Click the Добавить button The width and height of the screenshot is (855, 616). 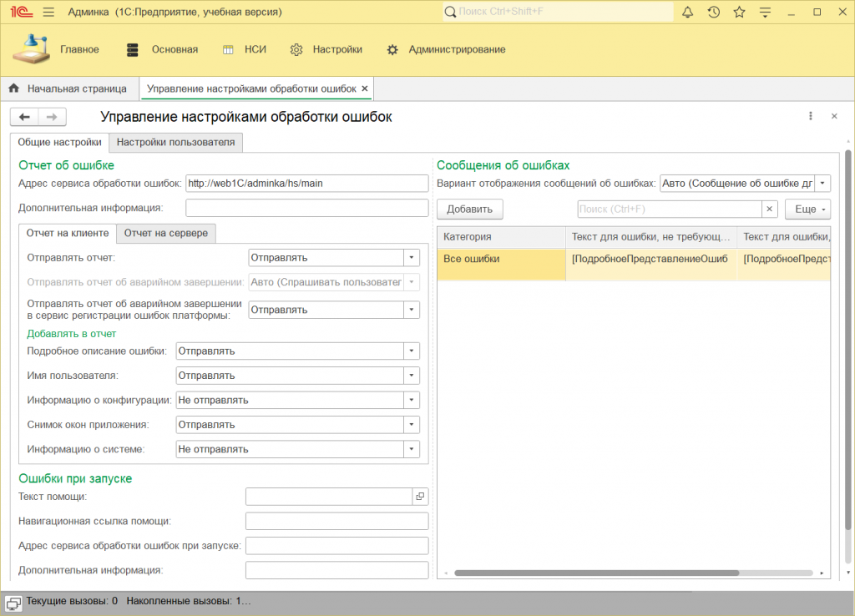pos(469,209)
